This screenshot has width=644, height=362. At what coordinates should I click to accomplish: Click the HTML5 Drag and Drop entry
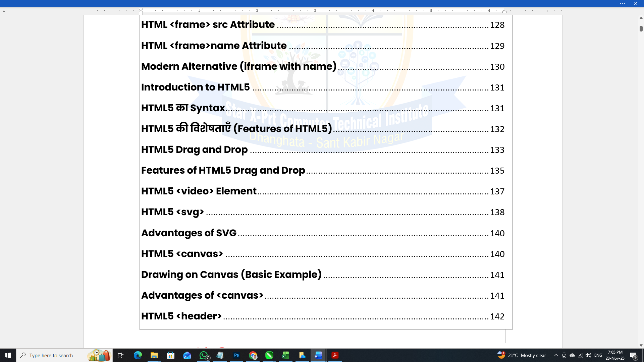point(194,150)
